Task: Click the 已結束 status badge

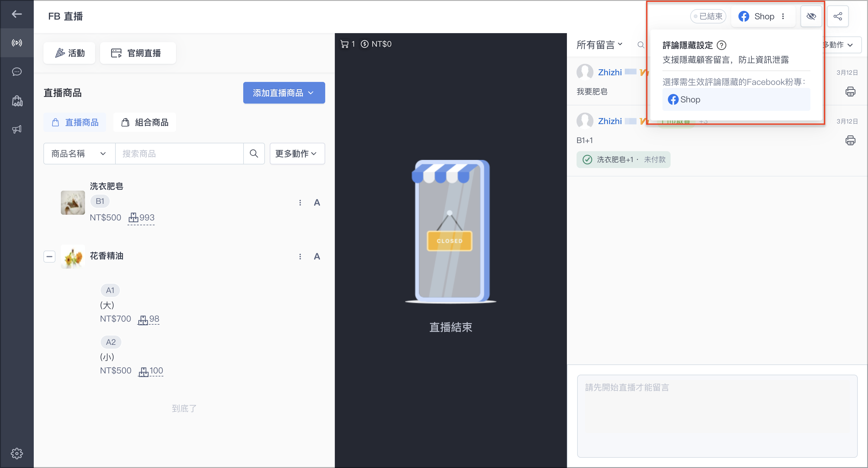Action: point(708,16)
